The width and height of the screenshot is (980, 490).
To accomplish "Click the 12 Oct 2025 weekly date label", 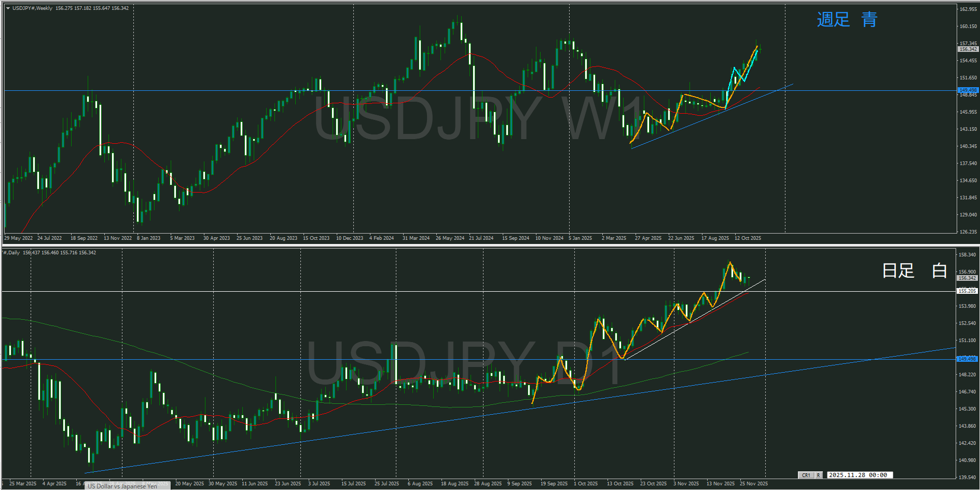I will click(x=748, y=238).
